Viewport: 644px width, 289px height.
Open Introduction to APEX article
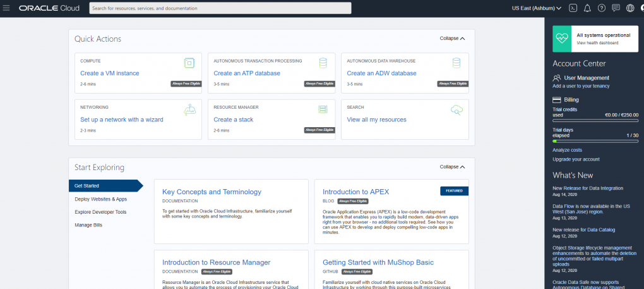(355, 192)
